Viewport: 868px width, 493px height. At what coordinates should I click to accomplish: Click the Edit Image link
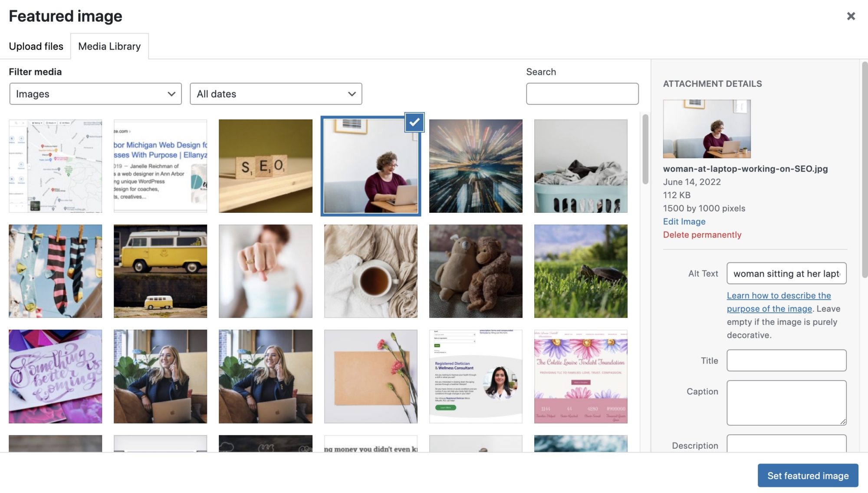(x=684, y=221)
